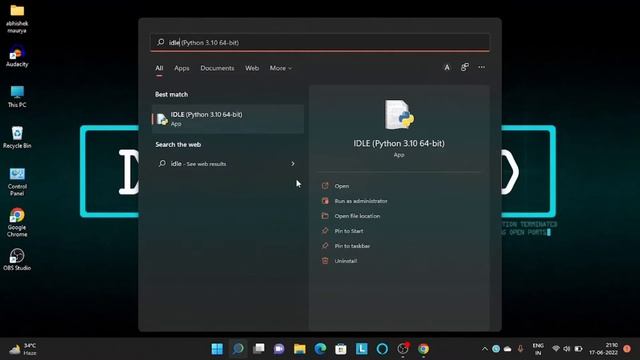Open File Explorer from the taskbar
The image size is (640, 360).
pyautogui.click(x=300, y=349)
